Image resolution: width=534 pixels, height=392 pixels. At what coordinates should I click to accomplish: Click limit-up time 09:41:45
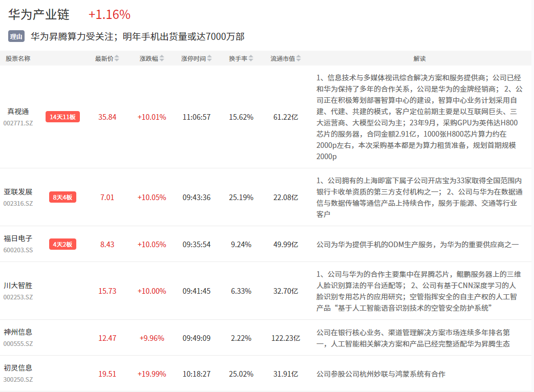pos(197,291)
